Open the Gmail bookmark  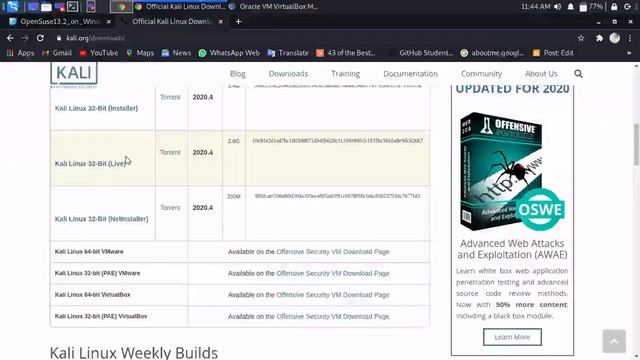click(57, 53)
